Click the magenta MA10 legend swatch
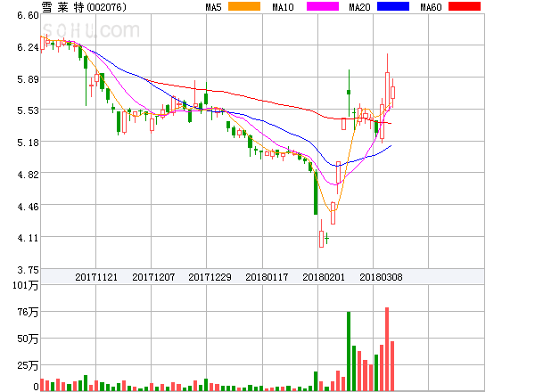This screenshot has height=392, width=535. point(323,6)
